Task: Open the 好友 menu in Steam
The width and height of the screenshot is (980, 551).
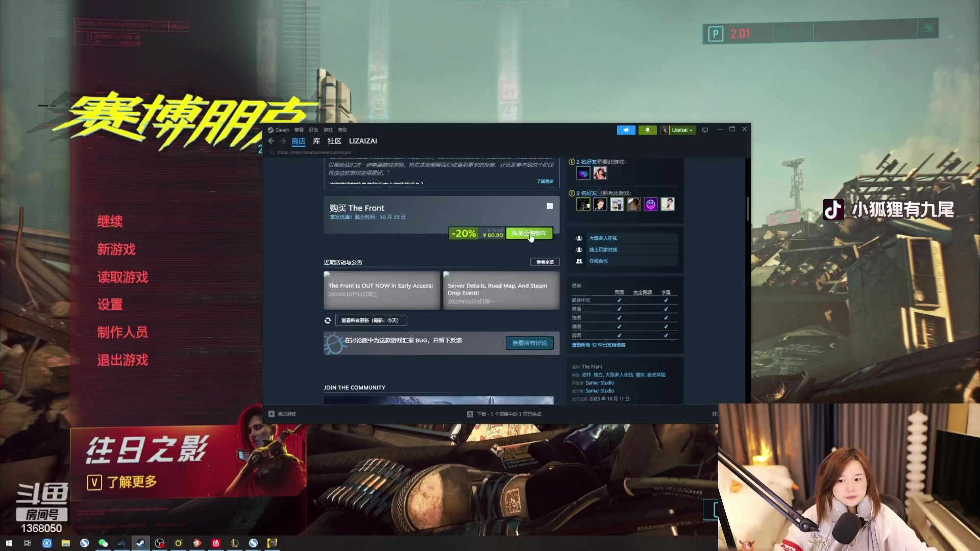Action: pyautogui.click(x=313, y=130)
